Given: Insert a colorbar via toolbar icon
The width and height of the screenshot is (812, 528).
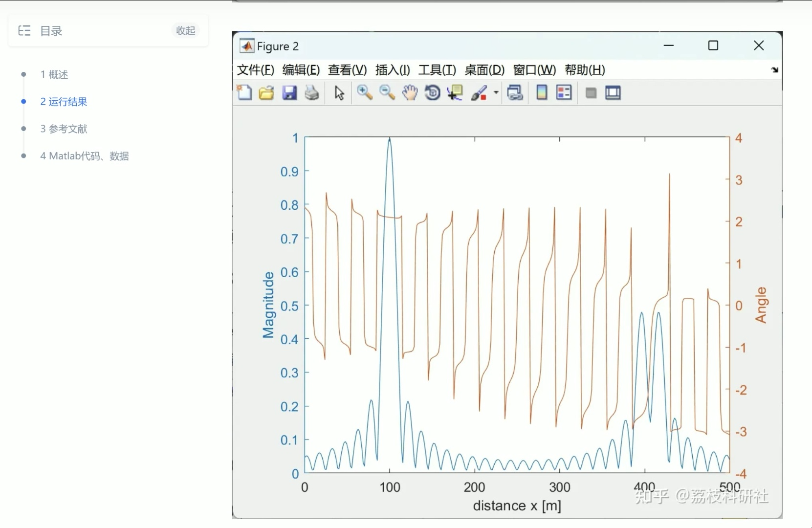Looking at the screenshot, I should tap(542, 92).
